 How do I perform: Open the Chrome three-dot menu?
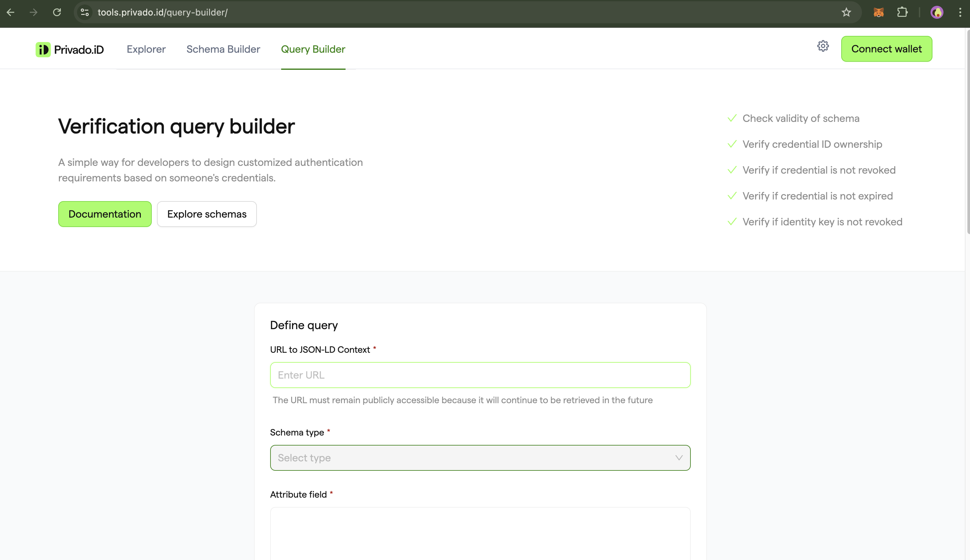[x=960, y=12]
